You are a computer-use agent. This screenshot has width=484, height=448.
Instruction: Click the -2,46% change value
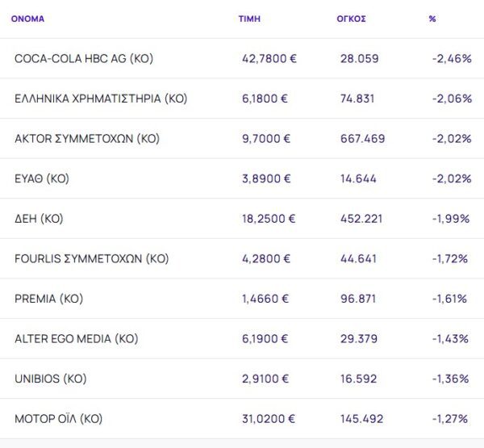pyautogui.click(x=452, y=59)
